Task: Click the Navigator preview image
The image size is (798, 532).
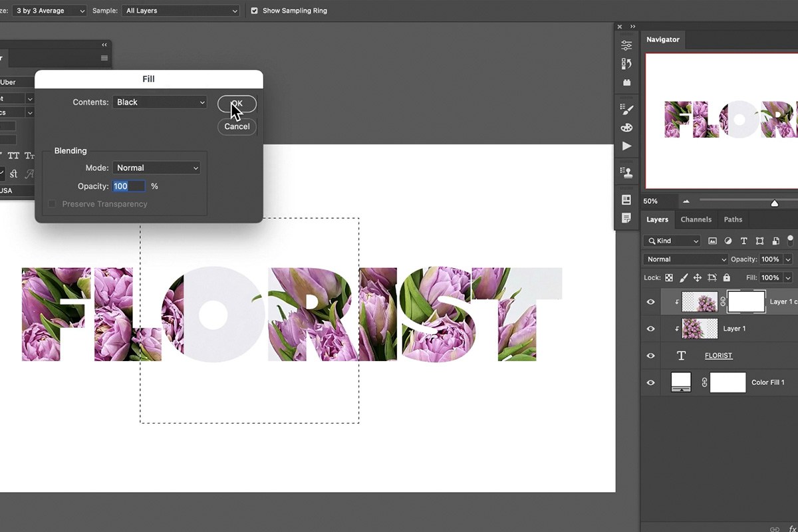Action: point(722,121)
